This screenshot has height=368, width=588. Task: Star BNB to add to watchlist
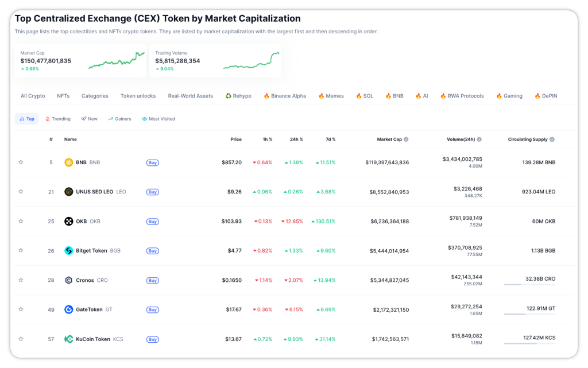21,162
